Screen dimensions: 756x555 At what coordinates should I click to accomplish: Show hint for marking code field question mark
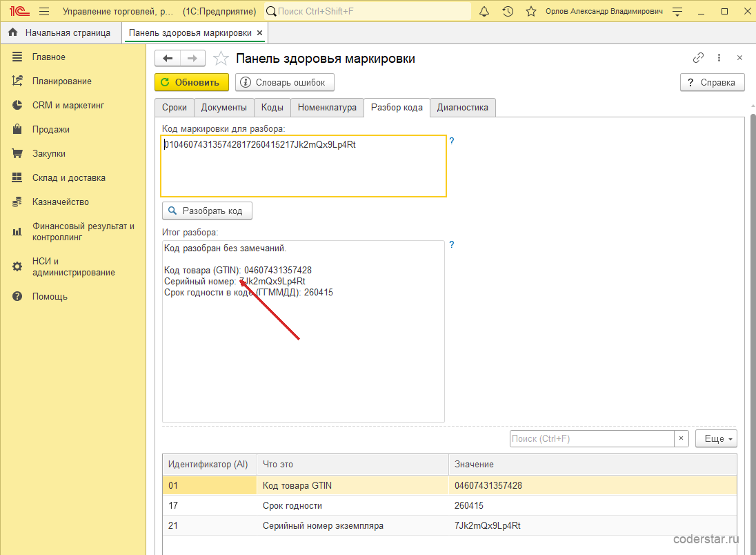click(452, 141)
